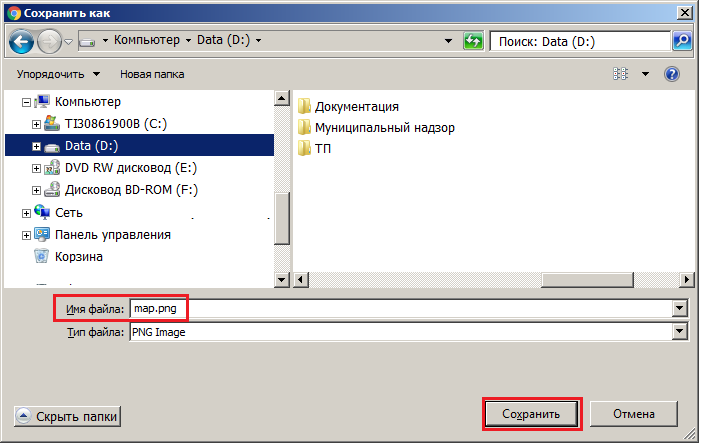This screenshot has width=701, height=443.
Task: Click the Сохранить button
Action: click(x=530, y=414)
